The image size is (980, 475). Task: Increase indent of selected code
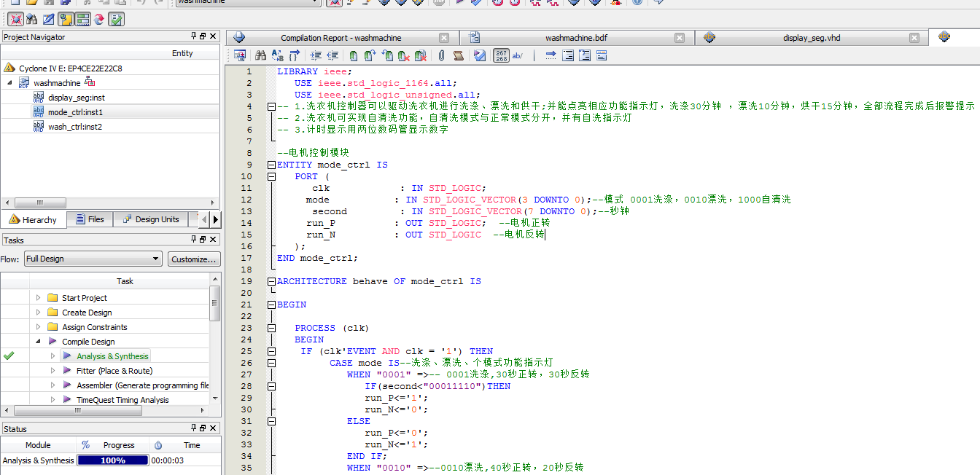(x=315, y=55)
